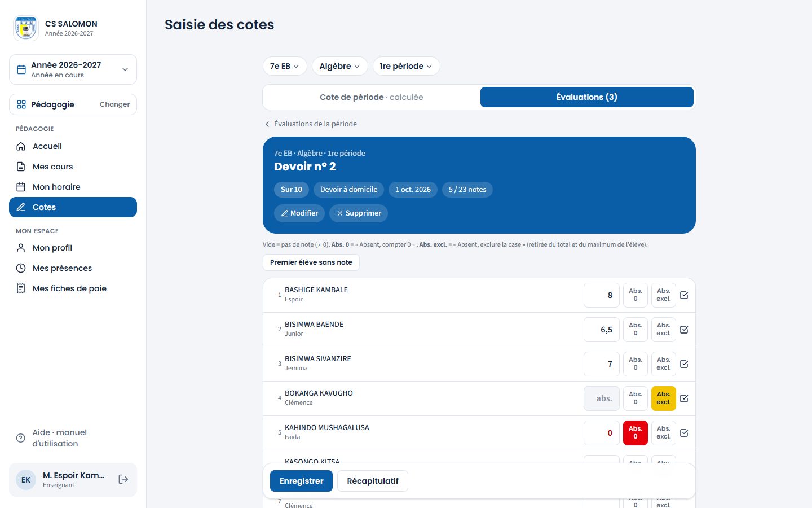Click check icon on KAHINDO MUSHAGALUSA row

684,433
